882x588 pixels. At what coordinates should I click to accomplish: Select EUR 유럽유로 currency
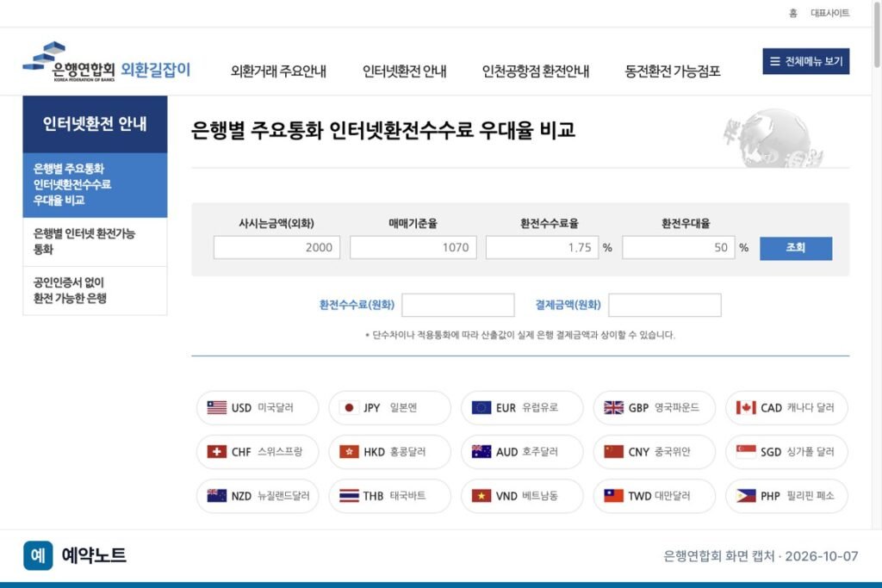(522, 407)
